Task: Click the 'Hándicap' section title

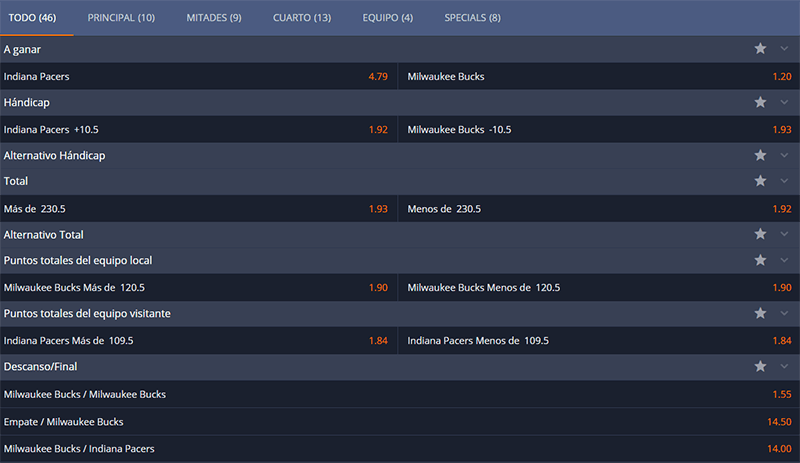Action: pos(27,103)
